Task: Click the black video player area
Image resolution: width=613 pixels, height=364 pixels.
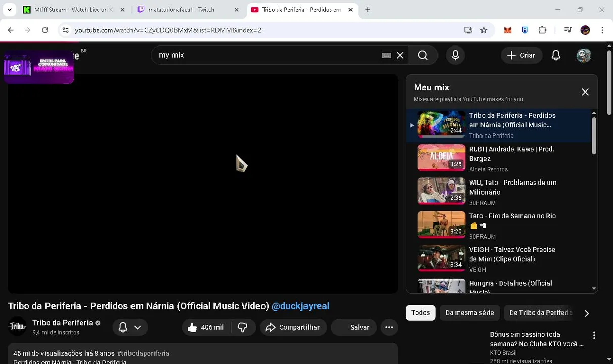Action: click(203, 184)
